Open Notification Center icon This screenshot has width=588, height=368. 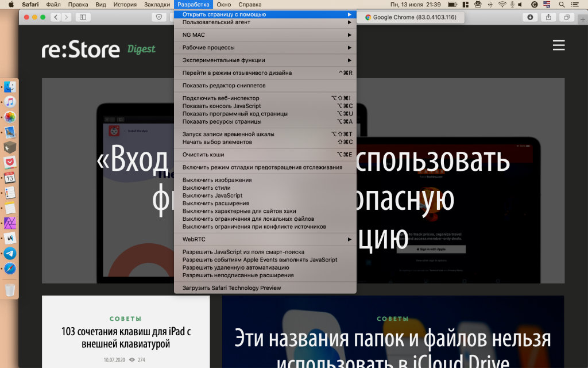574,5
